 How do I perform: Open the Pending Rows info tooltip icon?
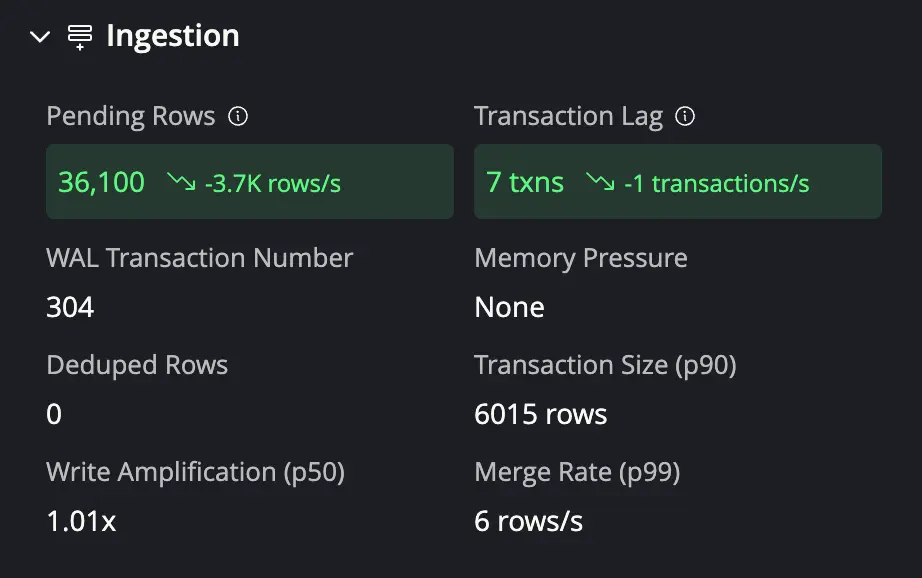point(238,115)
